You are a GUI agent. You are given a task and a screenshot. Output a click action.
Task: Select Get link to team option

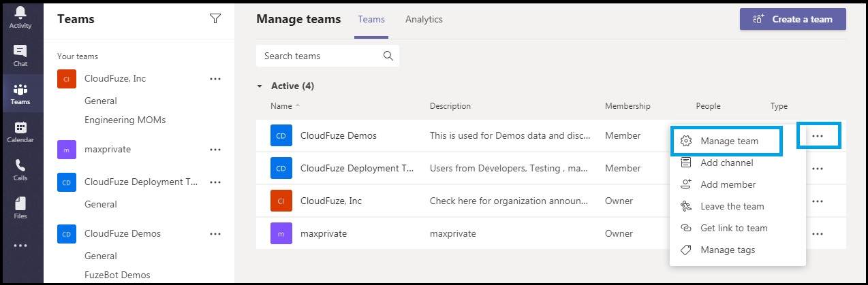coord(734,228)
